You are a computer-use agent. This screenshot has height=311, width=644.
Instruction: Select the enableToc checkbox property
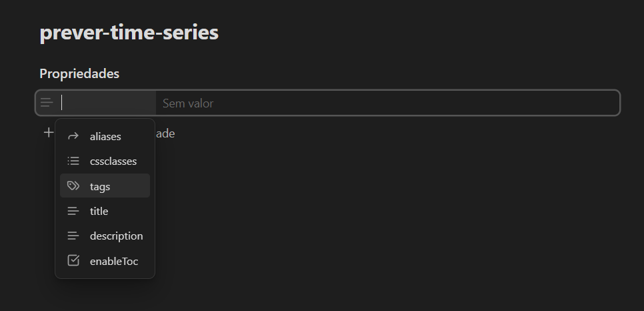click(114, 261)
